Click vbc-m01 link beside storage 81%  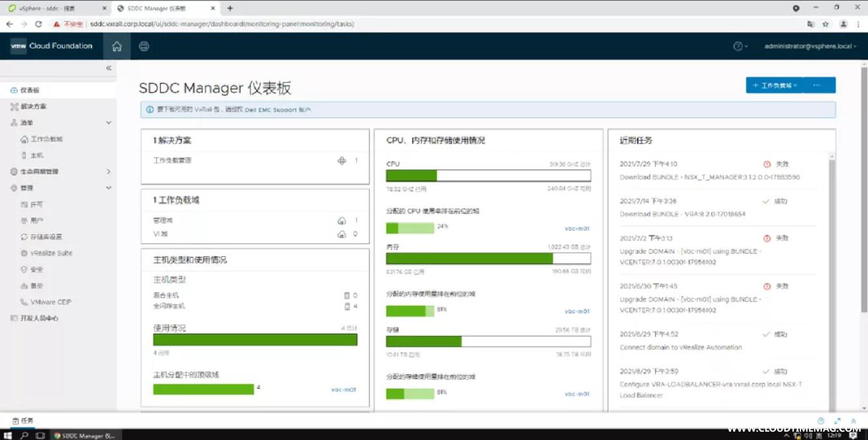click(577, 394)
